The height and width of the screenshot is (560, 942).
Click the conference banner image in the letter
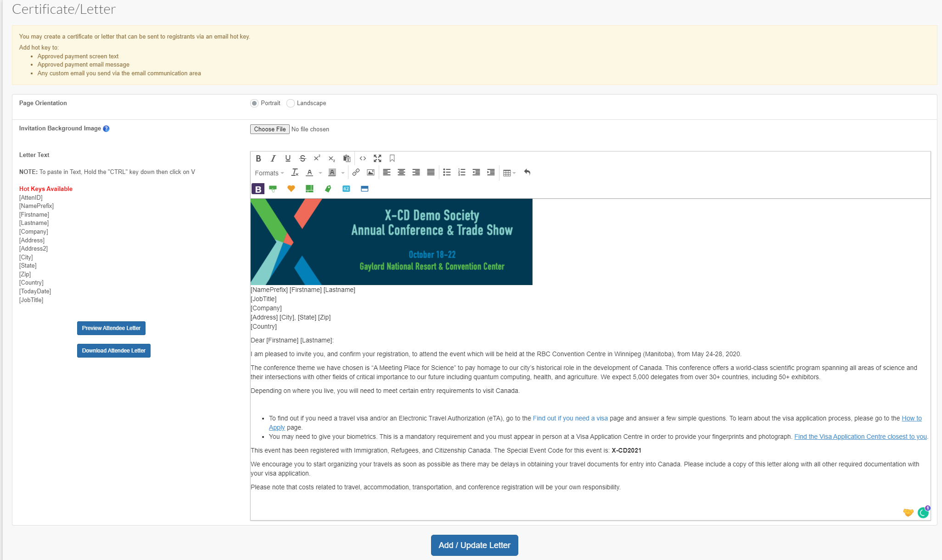pos(392,242)
